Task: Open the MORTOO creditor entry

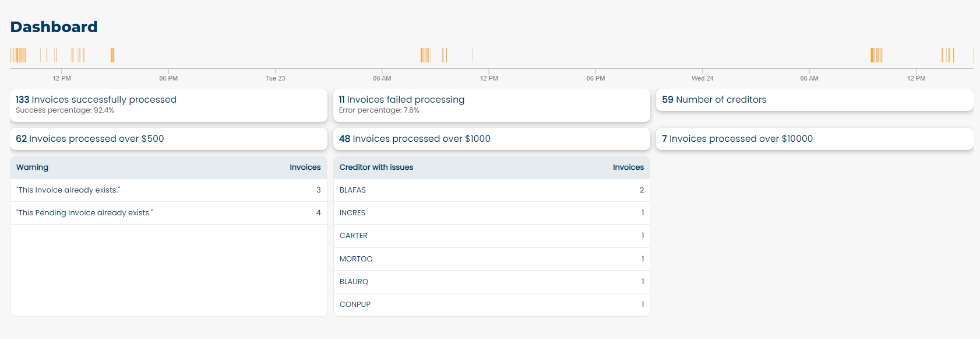Action: point(491,259)
